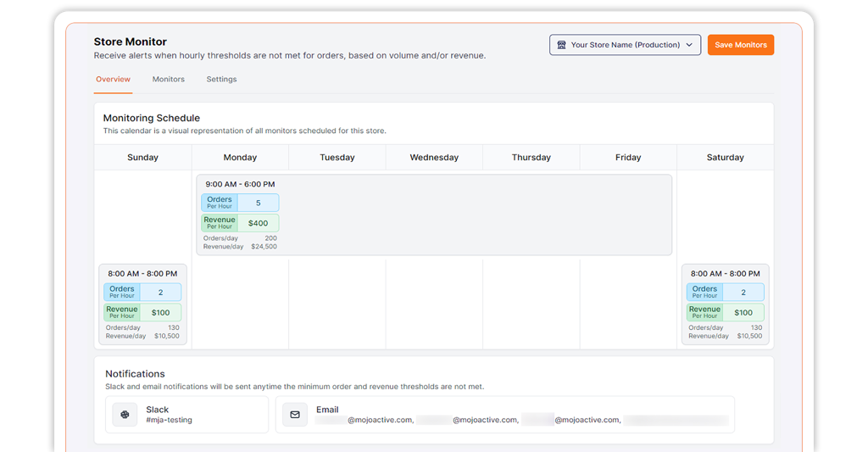Select Saturday's 8:00 AM - 8:00 PM monitor

tap(725, 274)
